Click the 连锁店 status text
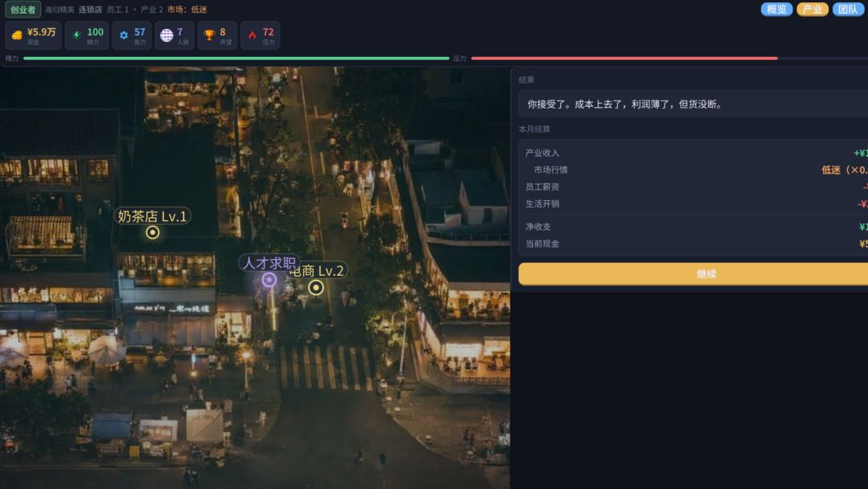Viewport: 868px width, 489px height. 90,10
